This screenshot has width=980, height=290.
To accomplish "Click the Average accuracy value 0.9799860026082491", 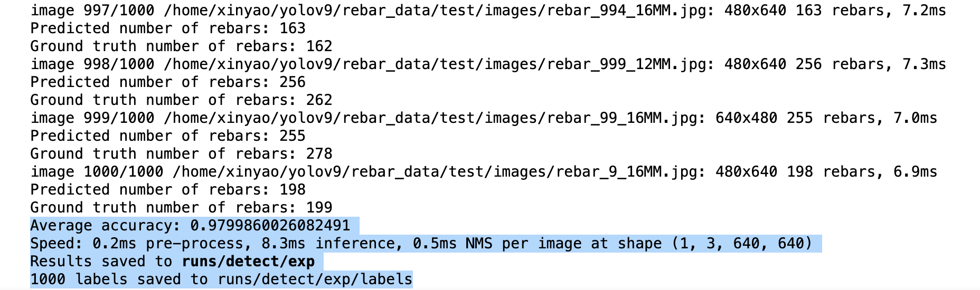I will point(270,226).
